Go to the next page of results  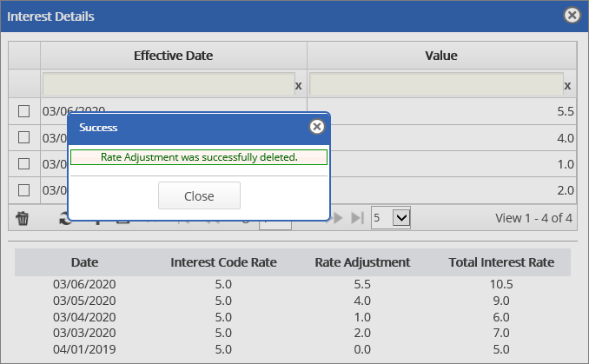tap(337, 218)
